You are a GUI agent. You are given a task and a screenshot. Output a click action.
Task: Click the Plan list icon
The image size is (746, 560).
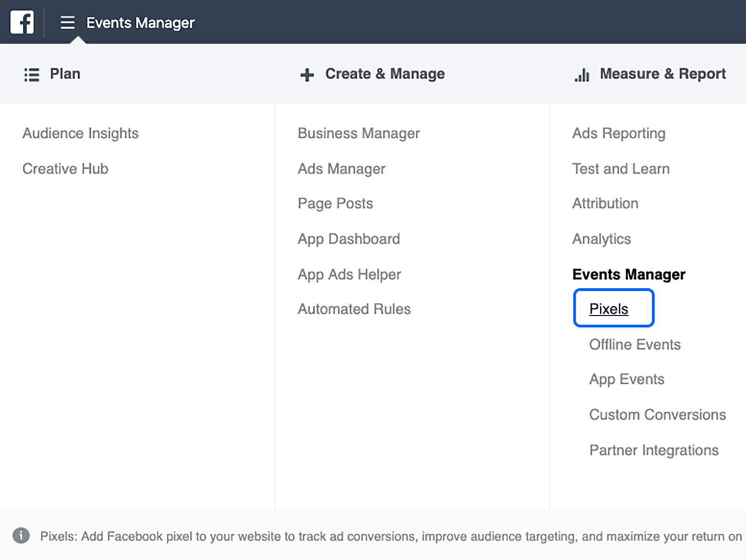coord(32,75)
